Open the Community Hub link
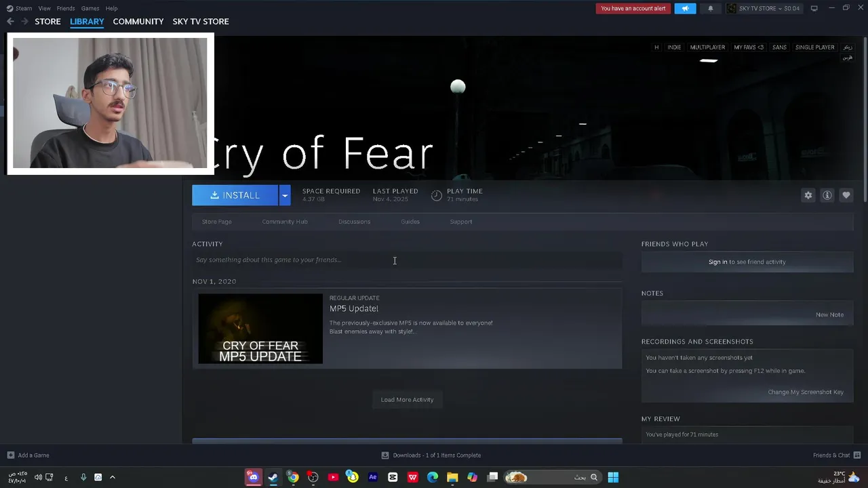 click(x=285, y=222)
